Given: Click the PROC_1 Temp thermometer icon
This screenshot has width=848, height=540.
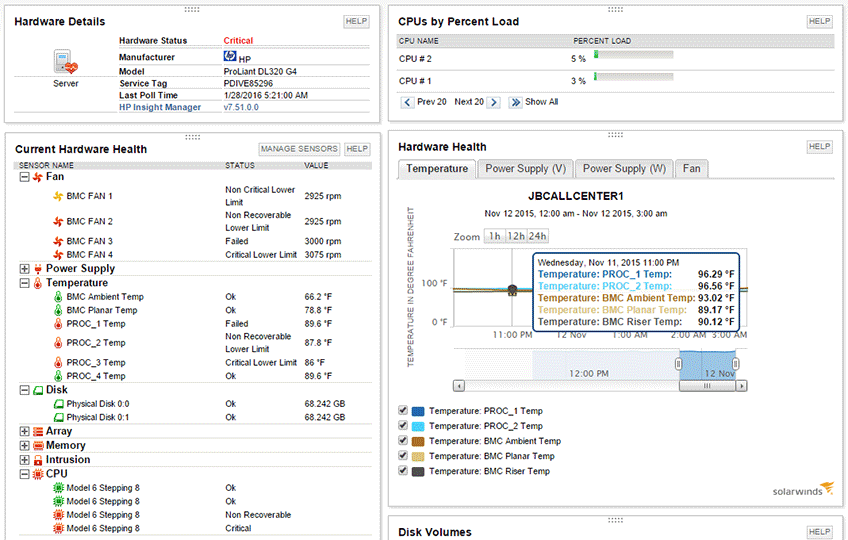Looking at the screenshot, I should (58, 324).
